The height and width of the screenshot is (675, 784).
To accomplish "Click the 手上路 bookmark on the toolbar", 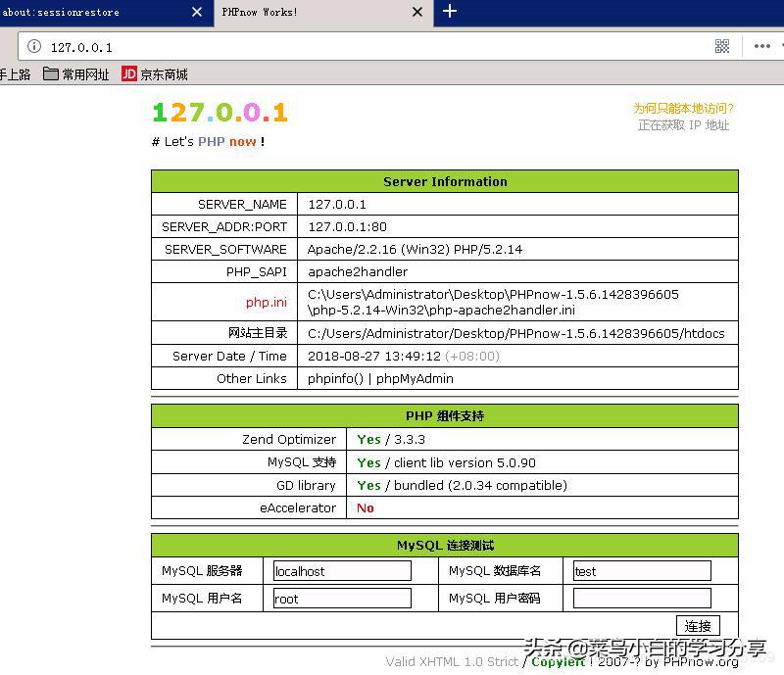I will pos(14,72).
